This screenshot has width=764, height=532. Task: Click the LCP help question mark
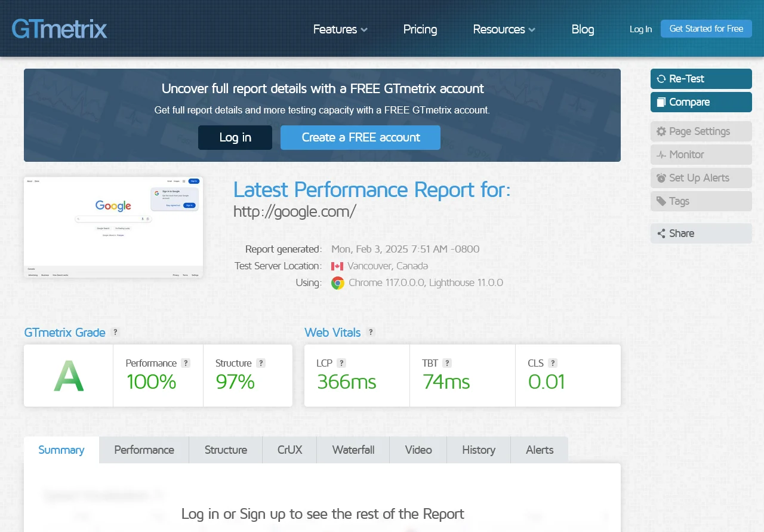coord(341,363)
